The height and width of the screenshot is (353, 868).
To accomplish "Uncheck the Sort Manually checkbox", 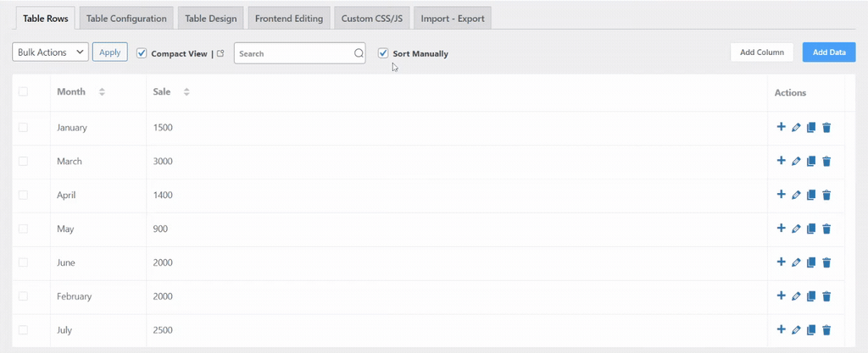I will 383,53.
